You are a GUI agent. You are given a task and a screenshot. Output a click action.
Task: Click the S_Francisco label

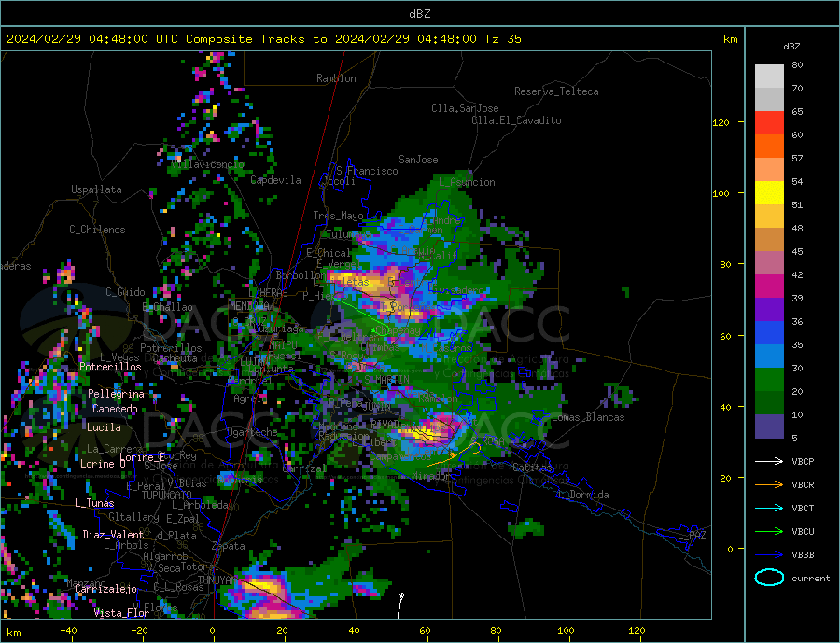click(367, 171)
